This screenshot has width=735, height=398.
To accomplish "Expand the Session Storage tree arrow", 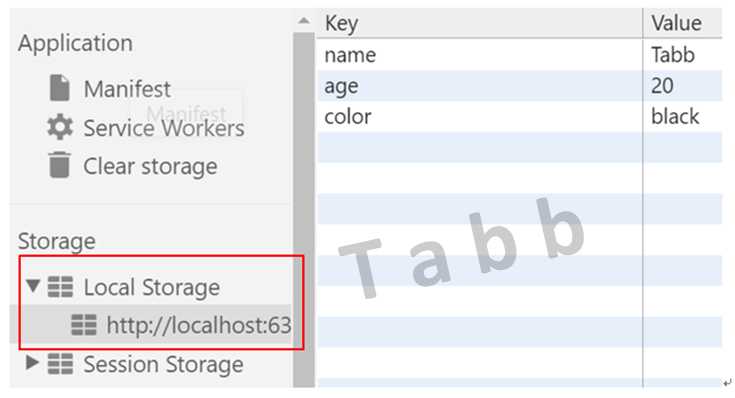I will pyautogui.click(x=32, y=362).
